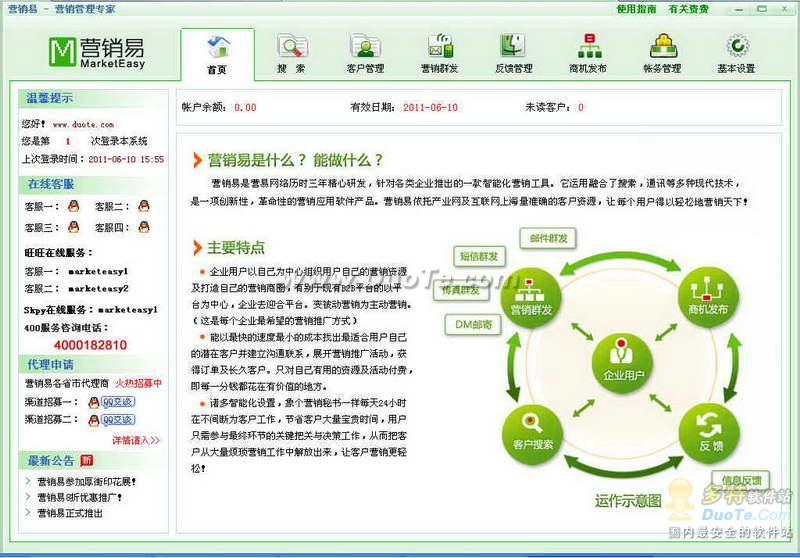Viewport: 800px width, 558px height.
Task: Click the 有效日期 value 2011-06-10
Action: 431,108
